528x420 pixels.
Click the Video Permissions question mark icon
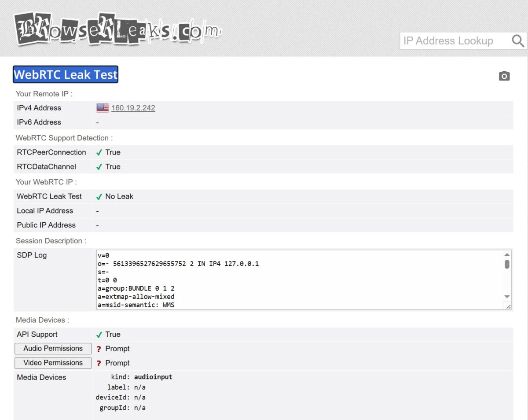point(99,363)
